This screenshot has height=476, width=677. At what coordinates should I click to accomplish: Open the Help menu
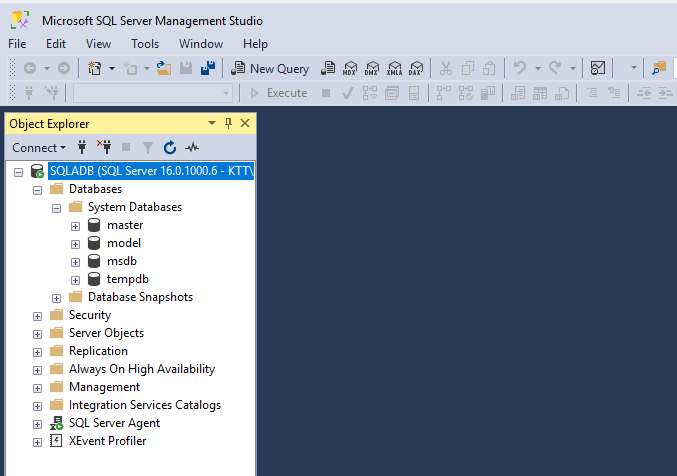click(x=255, y=44)
